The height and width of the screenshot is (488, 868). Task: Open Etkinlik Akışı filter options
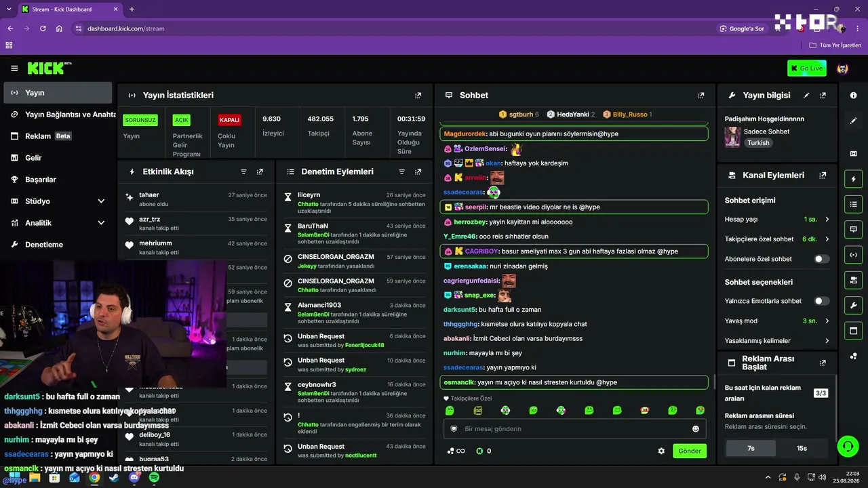pyautogui.click(x=243, y=172)
